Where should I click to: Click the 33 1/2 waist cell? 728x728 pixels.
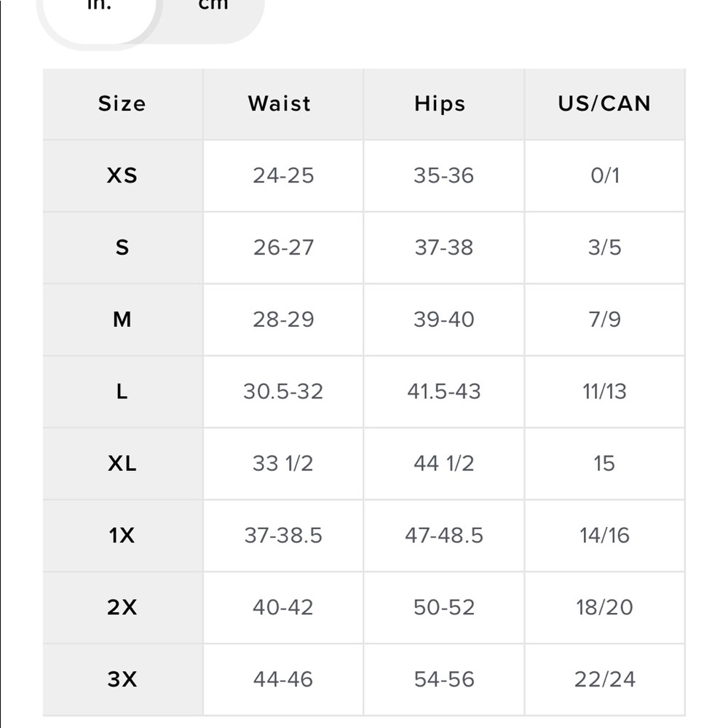(x=283, y=464)
